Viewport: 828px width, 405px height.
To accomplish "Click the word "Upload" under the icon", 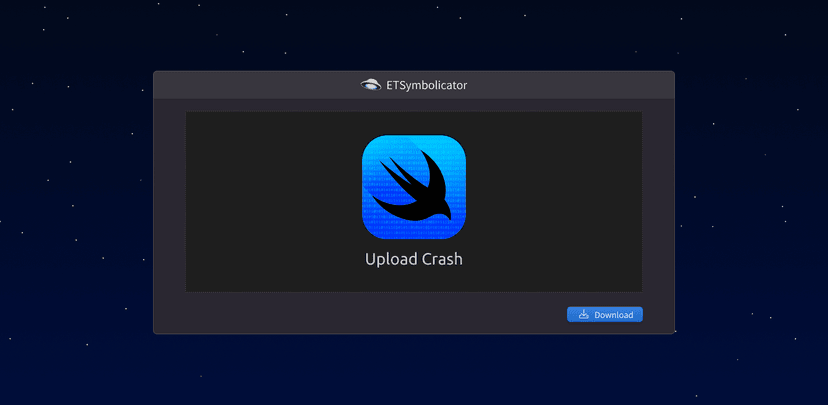I will point(388,259).
